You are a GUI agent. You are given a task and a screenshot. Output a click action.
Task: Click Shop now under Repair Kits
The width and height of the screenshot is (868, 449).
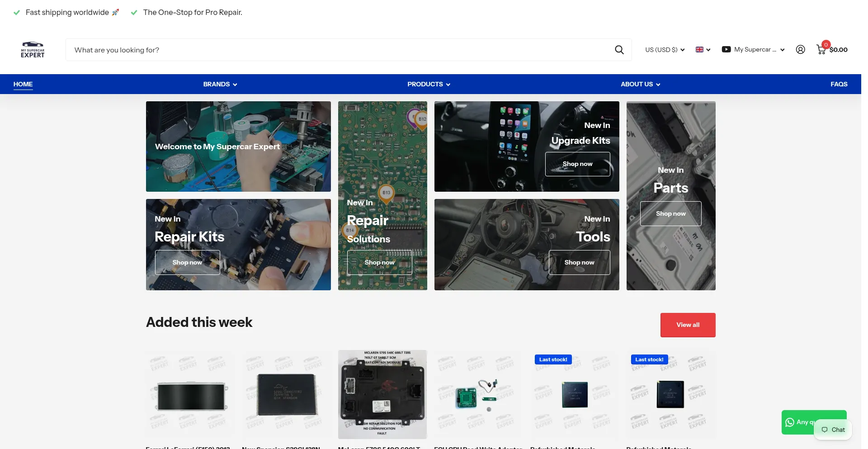coord(187,262)
